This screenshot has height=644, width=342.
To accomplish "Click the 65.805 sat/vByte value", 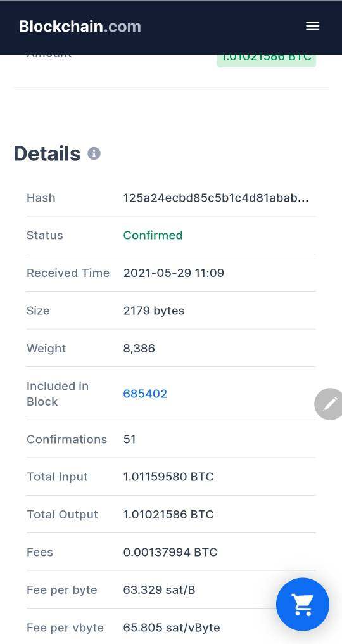I will 172,628.
